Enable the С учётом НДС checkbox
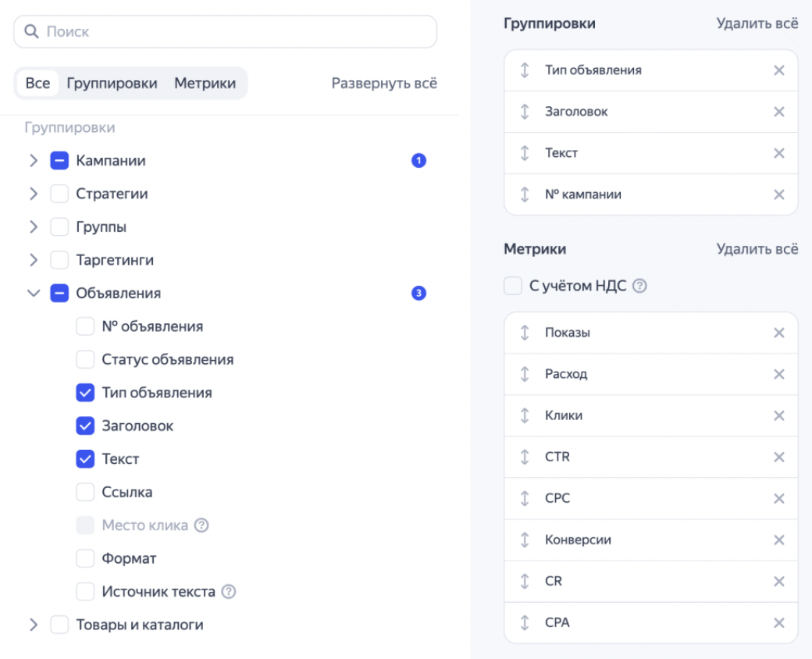Image resolution: width=812 pixels, height=659 pixels. (x=513, y=286)
